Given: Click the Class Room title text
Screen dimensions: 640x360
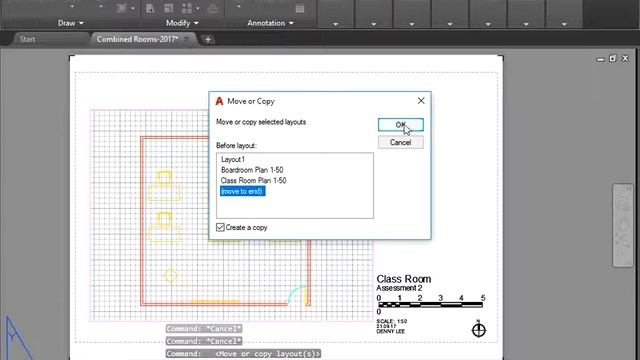Looking at the screenshot, I should tap(403, 279).
